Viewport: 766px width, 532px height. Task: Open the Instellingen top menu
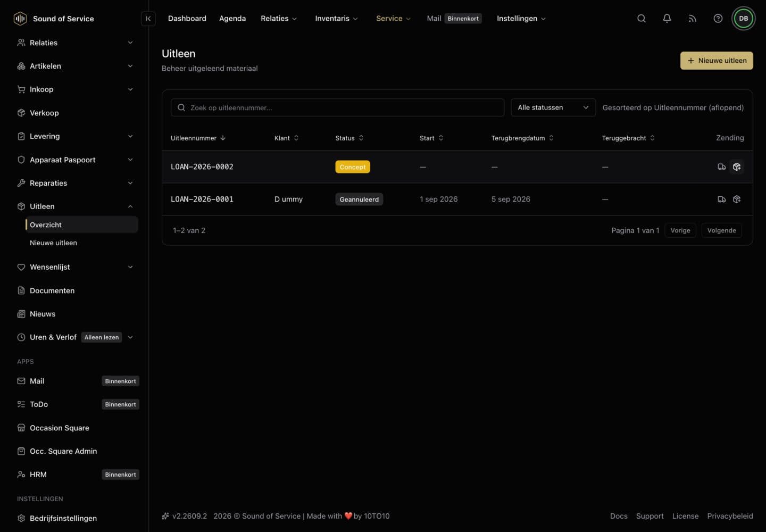[521, 19]
